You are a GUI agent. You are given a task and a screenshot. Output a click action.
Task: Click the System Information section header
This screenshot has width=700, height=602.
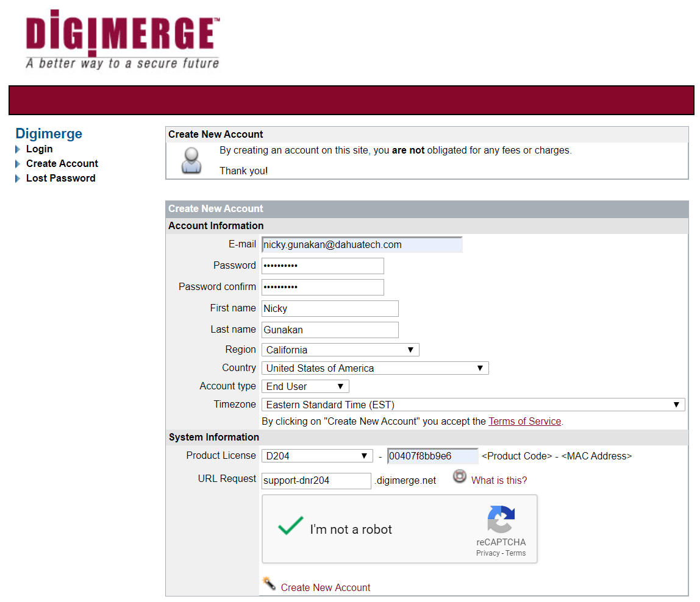coord(214,437)
